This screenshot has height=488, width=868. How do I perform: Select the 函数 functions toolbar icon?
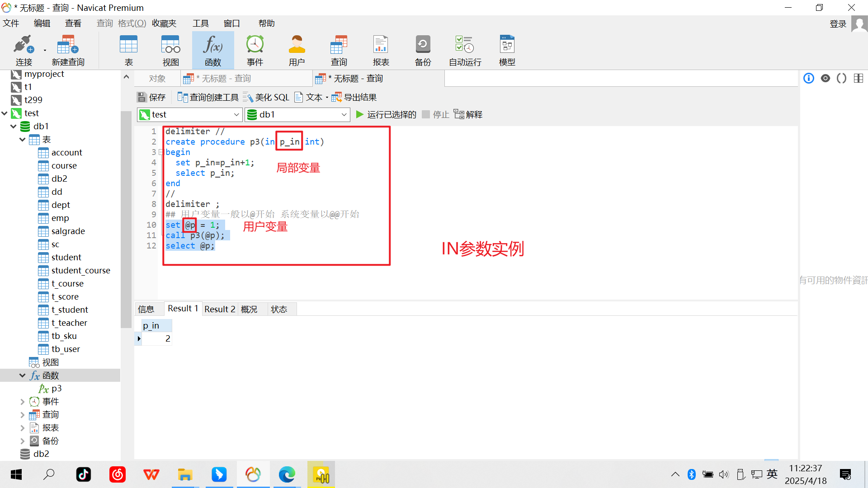213,51
